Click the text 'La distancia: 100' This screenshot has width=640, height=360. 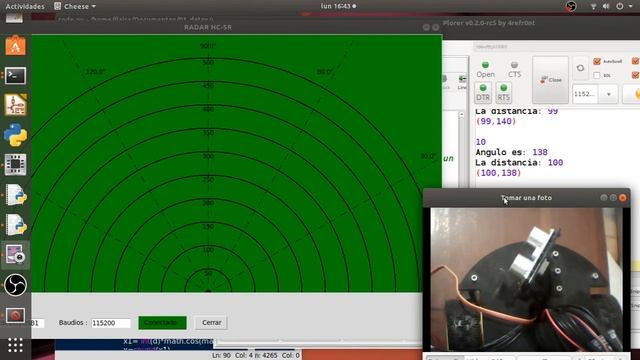click(519, 162)
